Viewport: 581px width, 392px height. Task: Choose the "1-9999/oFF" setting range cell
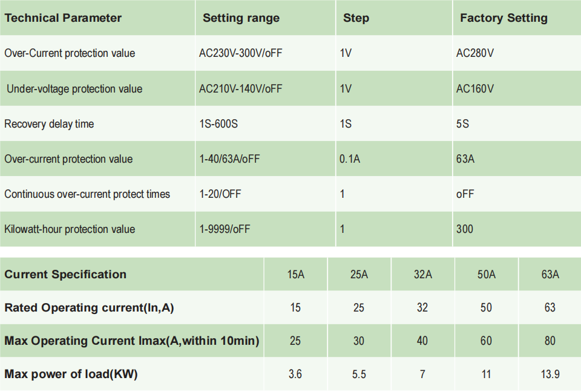tap(225, 229)
